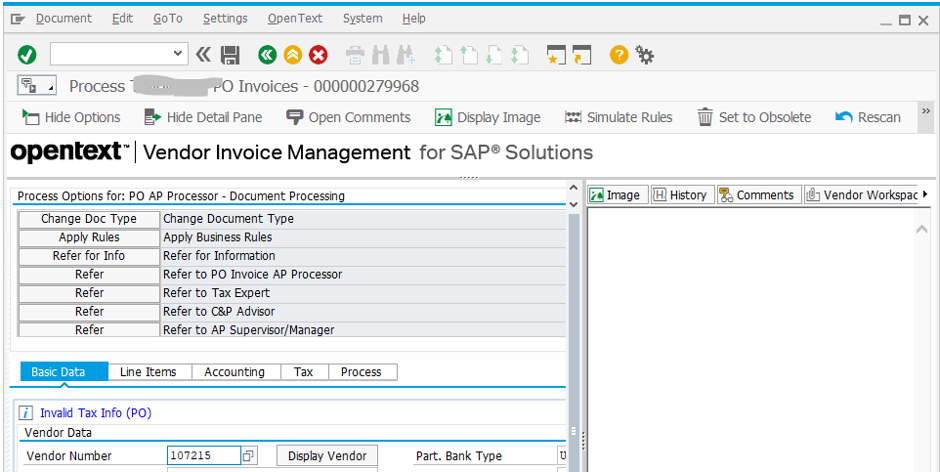The width and height of the screenshot is (940, 472).
Task: Expand more toolbar buttons chevron
Action: click(925, 111)
